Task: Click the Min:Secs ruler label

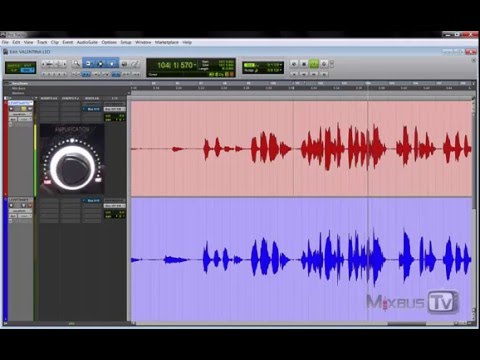Action: (x=19, y=88)
